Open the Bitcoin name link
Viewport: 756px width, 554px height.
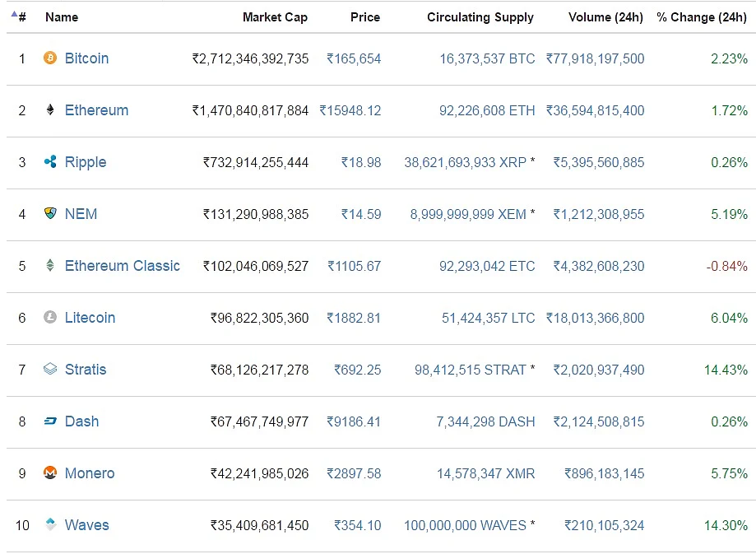click(86, 58)
